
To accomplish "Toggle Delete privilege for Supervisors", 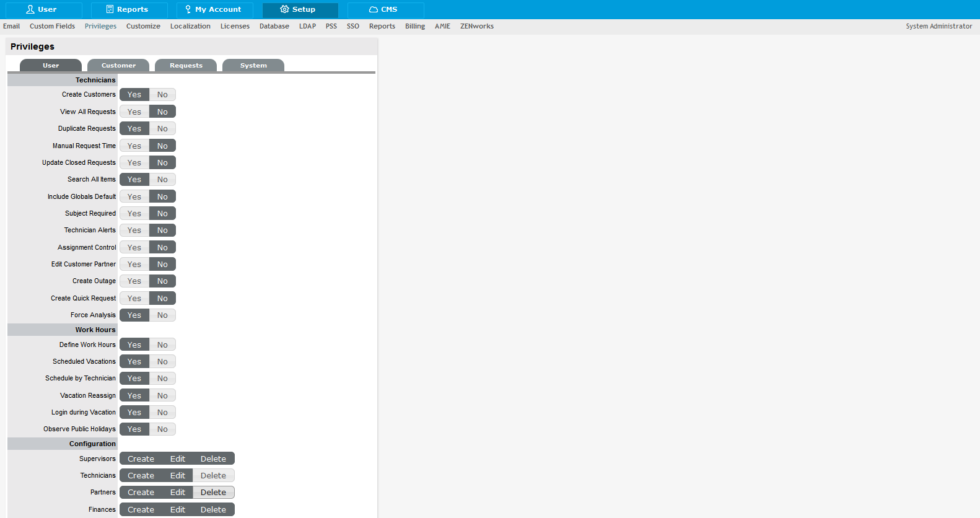I will tap(214, 459).
